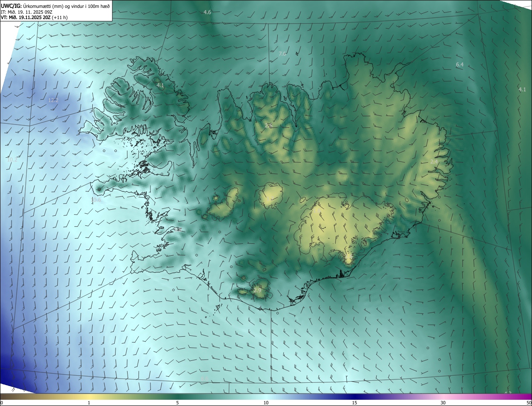532x406 pixels.
Task: Click the "VT: Mið. 19.11.2025 20Z (+11 h)" line
Action: pyautogui.click(x=34, y=18)
